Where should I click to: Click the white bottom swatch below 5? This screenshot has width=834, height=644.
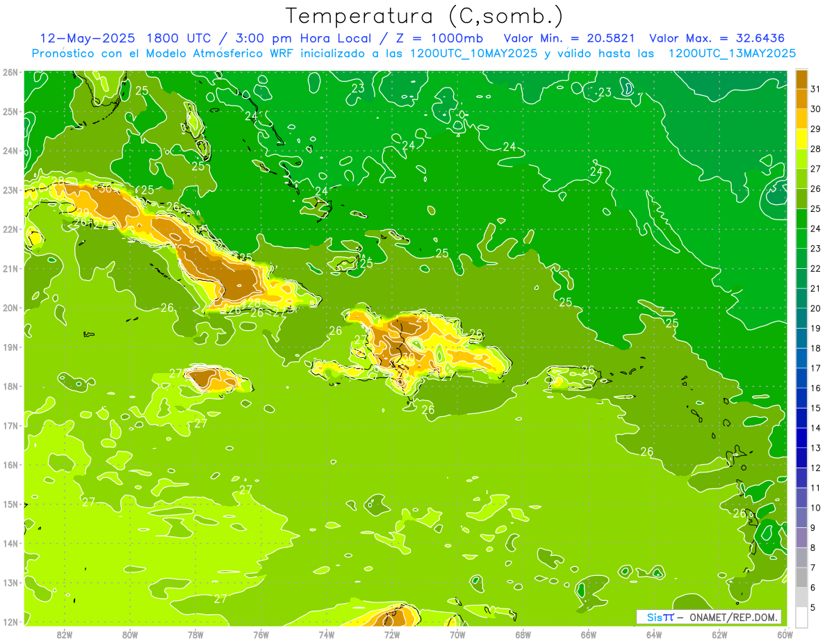click(801, 617)
